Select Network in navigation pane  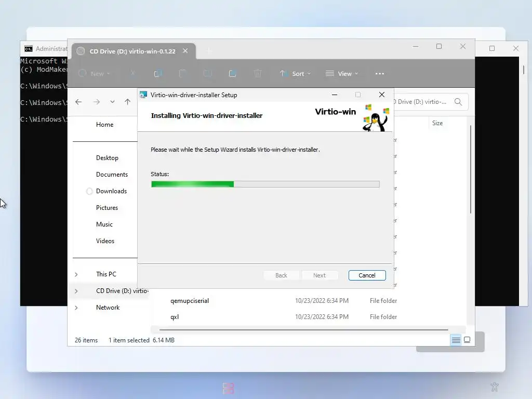click(108, 308)
